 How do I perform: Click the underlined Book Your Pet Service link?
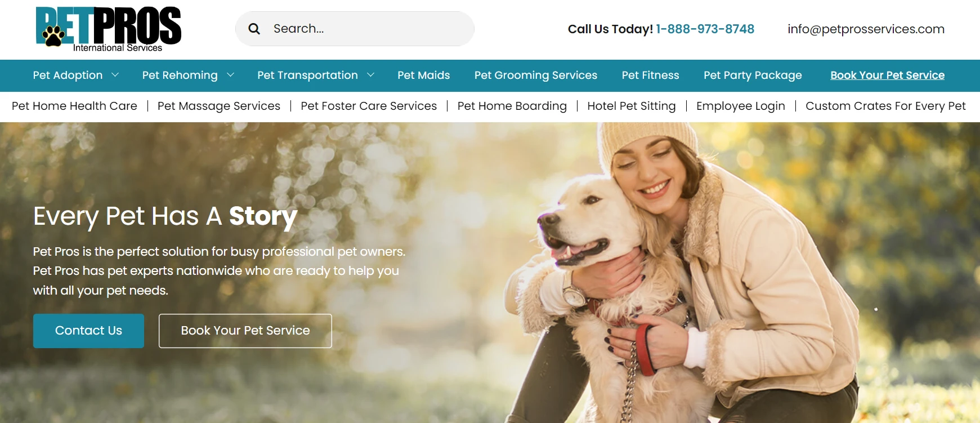(887, 75)
